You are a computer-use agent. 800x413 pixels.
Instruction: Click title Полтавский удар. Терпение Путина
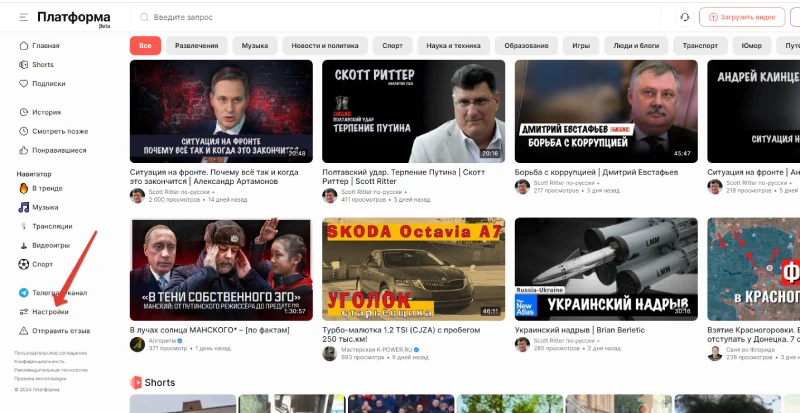point(404,177)
